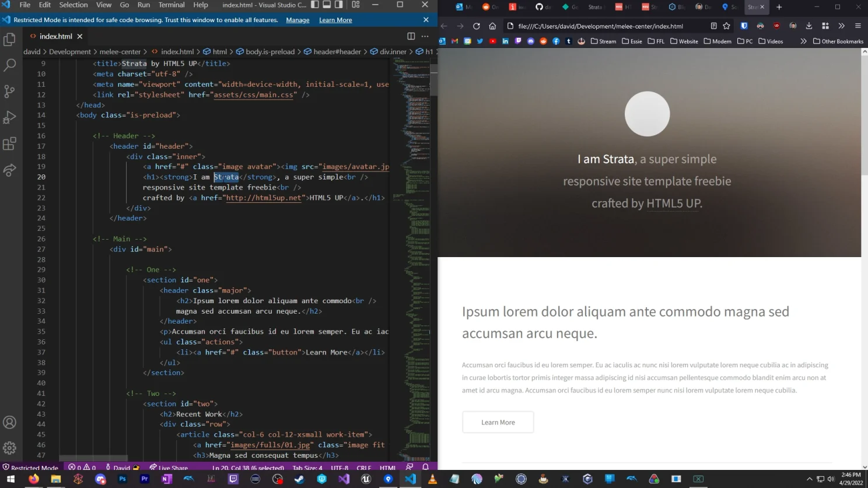Viewport: 868px width, 488px height.
Task: Open VS Code Accounts icon in Activity Bar
Action: 9,422
